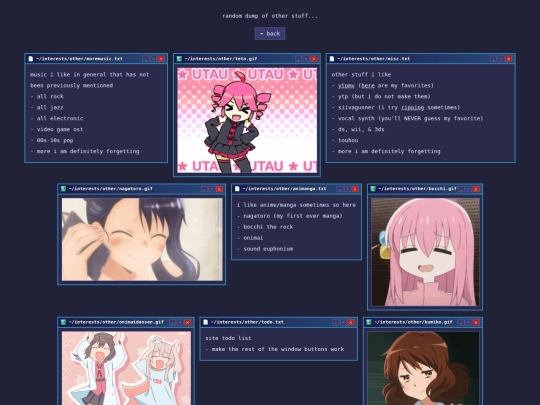Click the '~/interests/other/todo.txt' title text
Viewport: 540px width, 405px height.
click(247, 322)
